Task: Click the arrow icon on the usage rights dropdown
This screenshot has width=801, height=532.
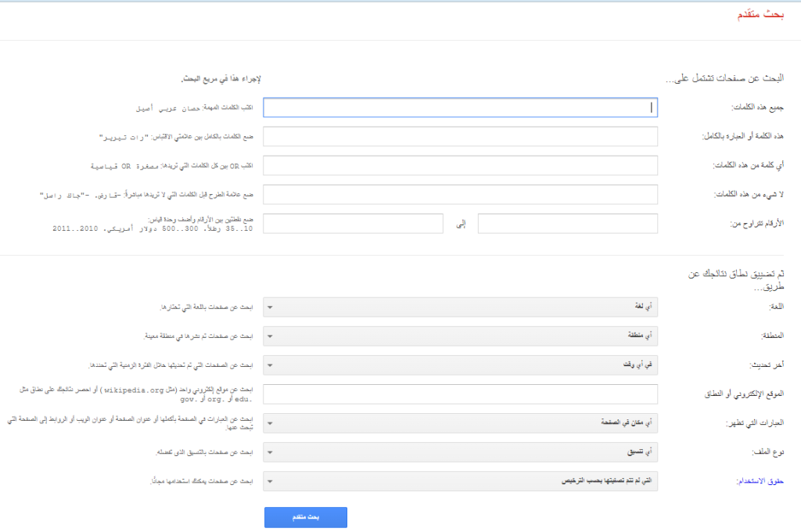Action: click(x=270, y=480)
